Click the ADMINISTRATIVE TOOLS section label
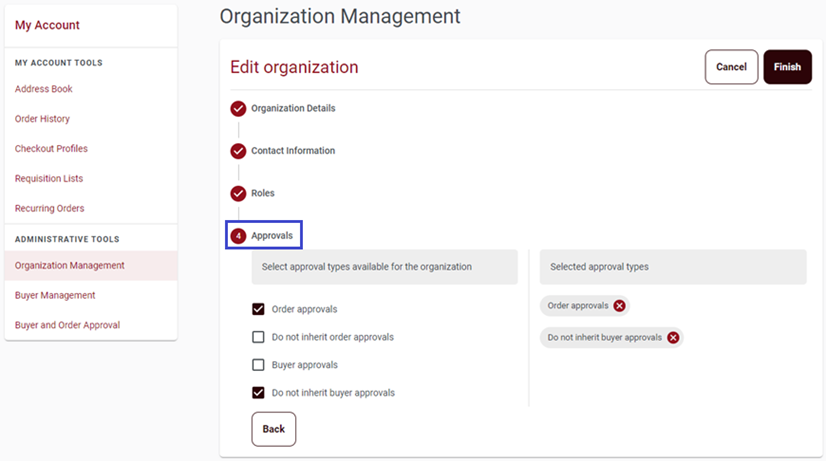 tap(67, 239)
